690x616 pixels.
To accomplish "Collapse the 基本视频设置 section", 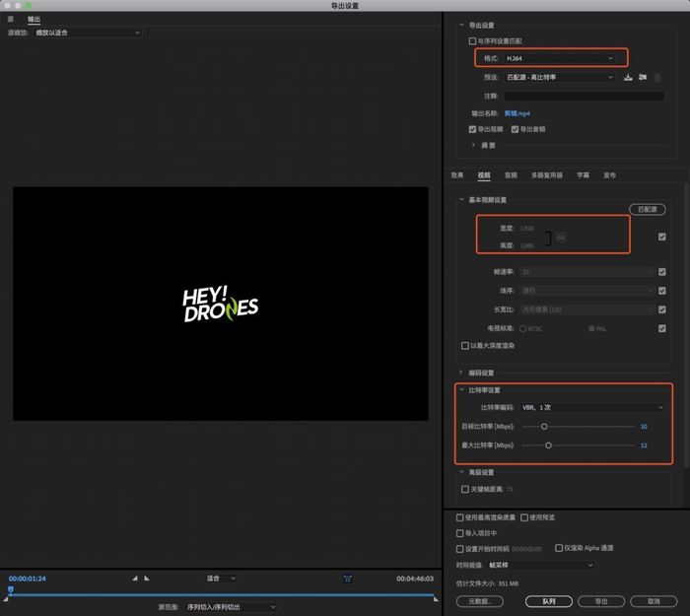I will [x=461, y=199].
